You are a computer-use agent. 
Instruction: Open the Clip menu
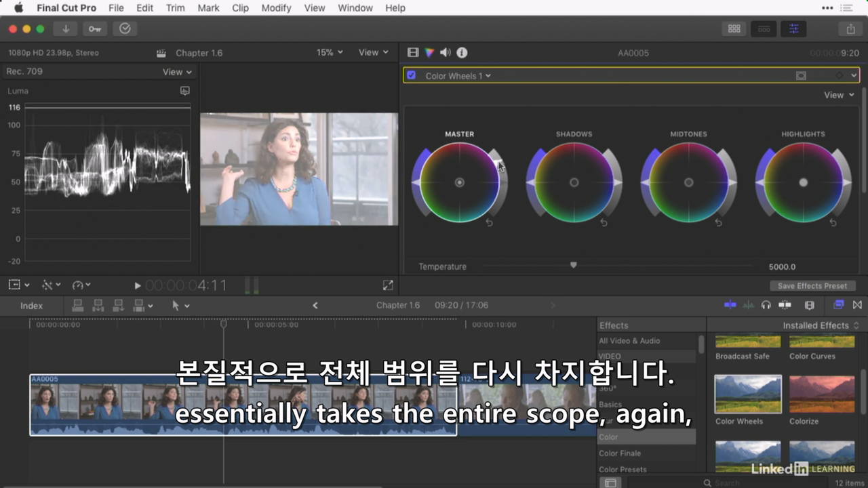[240, 8]
